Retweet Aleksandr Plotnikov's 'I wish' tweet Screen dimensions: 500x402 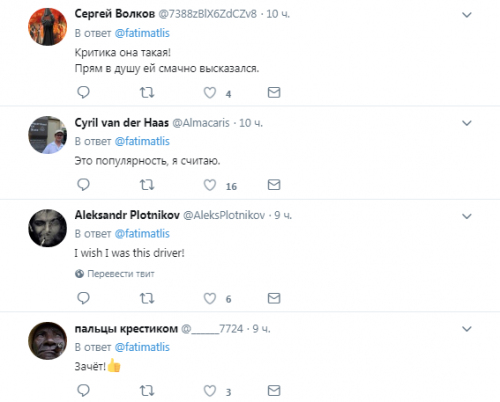147,298
